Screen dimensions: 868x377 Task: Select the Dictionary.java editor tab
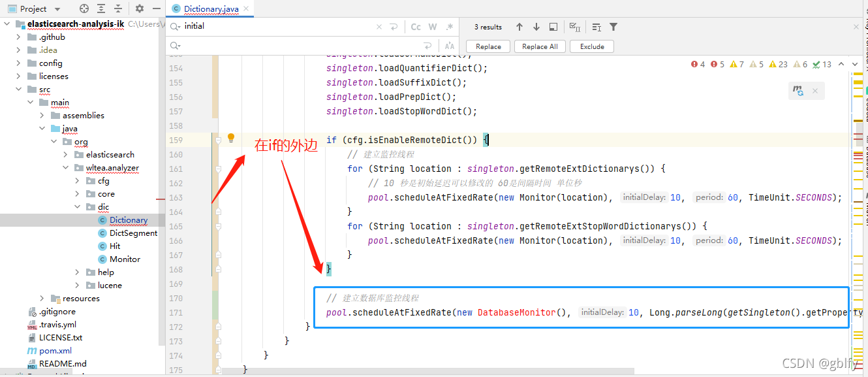pyautogui.click(x=209, y=8)
